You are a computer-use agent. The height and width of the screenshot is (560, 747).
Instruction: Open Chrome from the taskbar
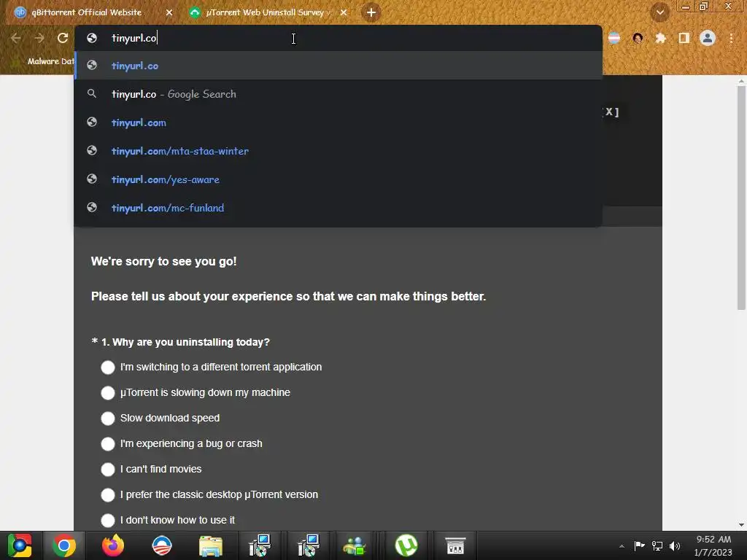pos(64,545)
